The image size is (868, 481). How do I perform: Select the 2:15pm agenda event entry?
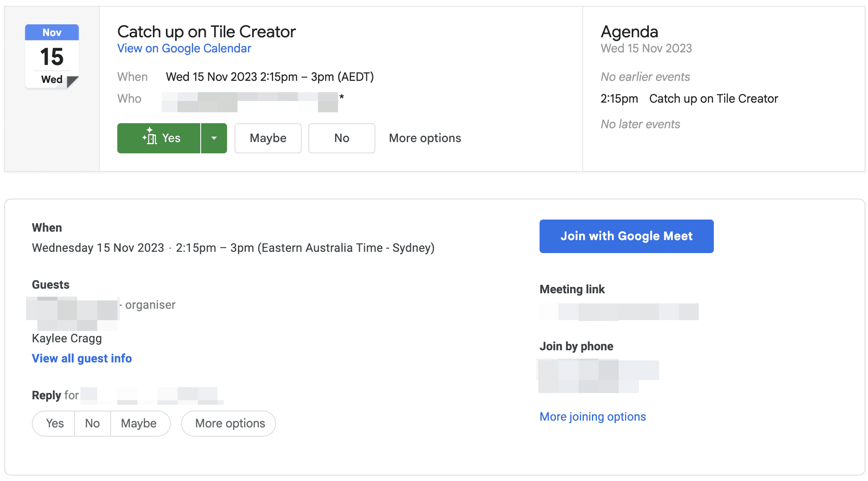[x=689, y=99]
